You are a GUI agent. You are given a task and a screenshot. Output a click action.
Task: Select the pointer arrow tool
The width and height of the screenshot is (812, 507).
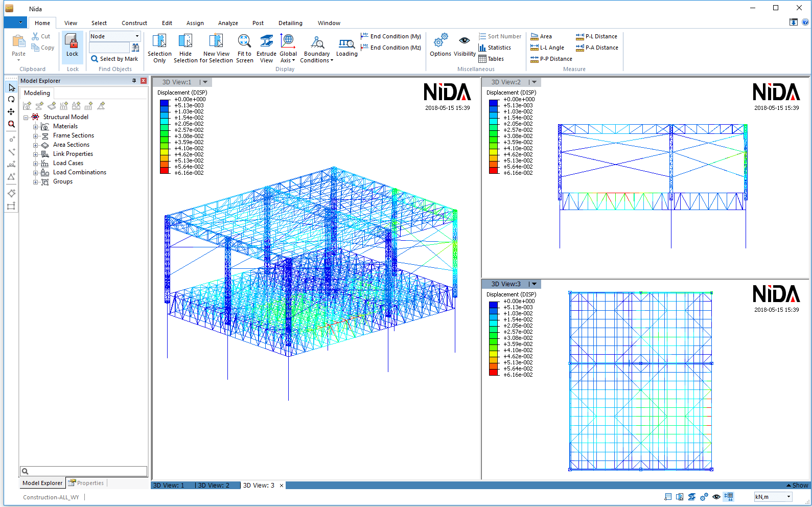click(x=11, y=87)
